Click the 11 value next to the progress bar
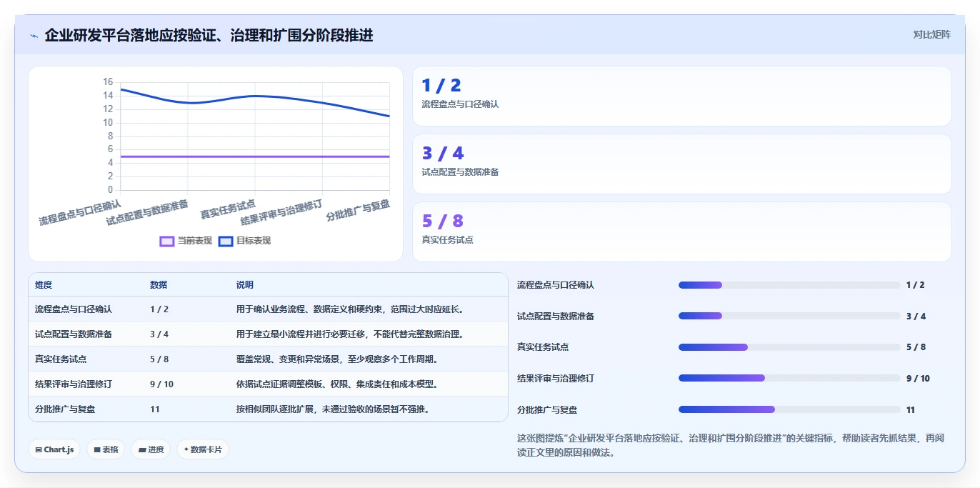This screenshot has width=980, height=488. point(911,409)
